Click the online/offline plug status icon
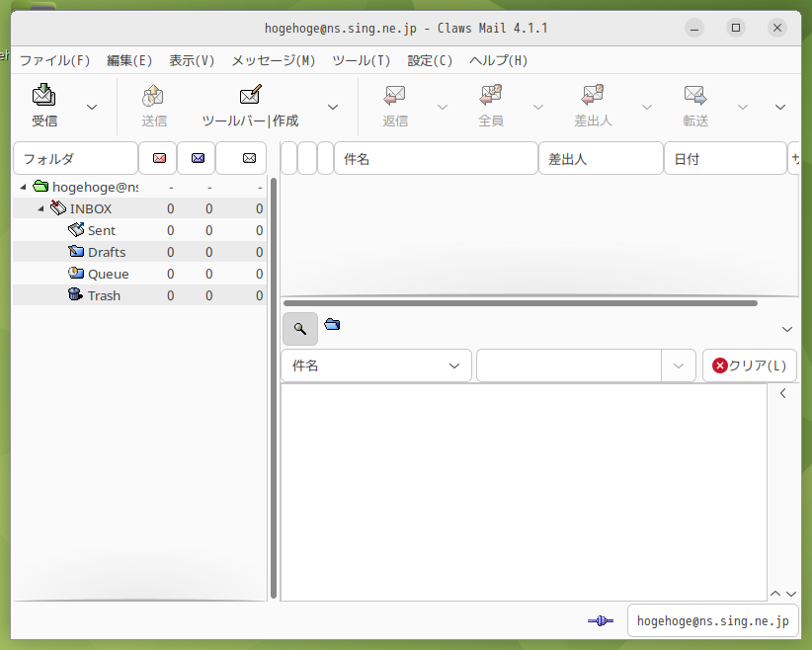 click(601, 620)
